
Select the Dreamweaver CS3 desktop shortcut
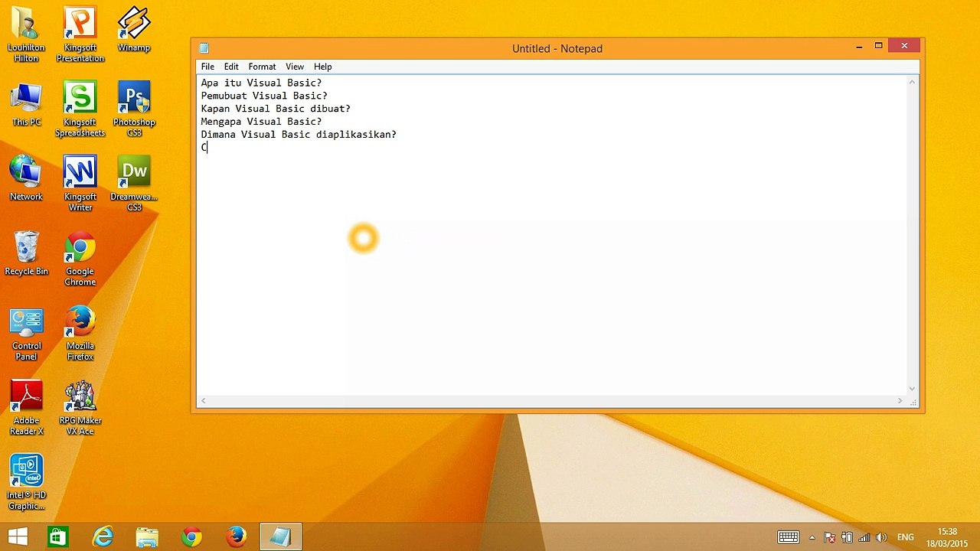click(x=134, y=184)
